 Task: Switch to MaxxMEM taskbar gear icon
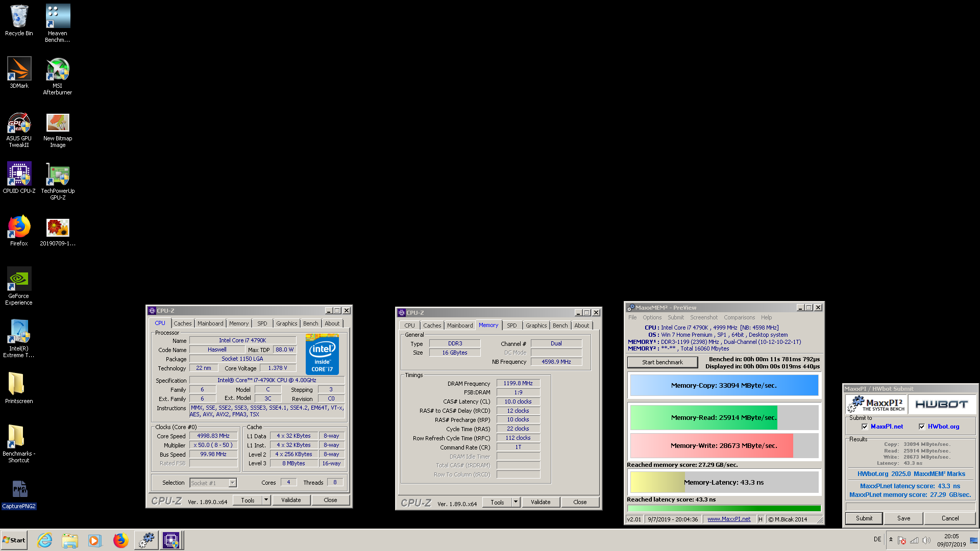[146, 540]
